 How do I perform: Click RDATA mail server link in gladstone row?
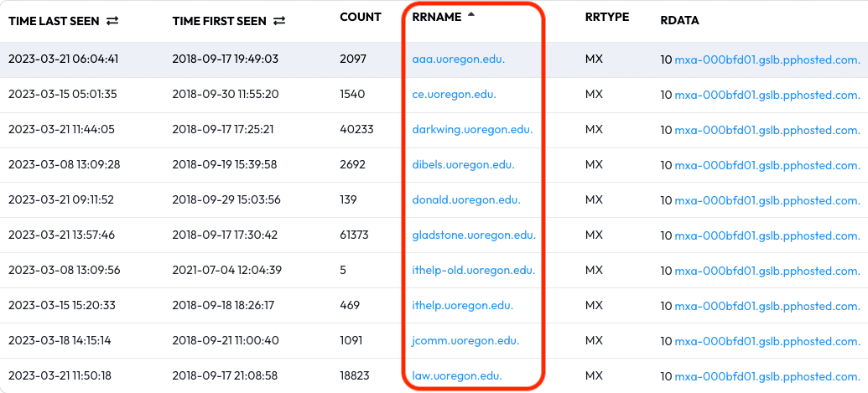coord(768,235)
